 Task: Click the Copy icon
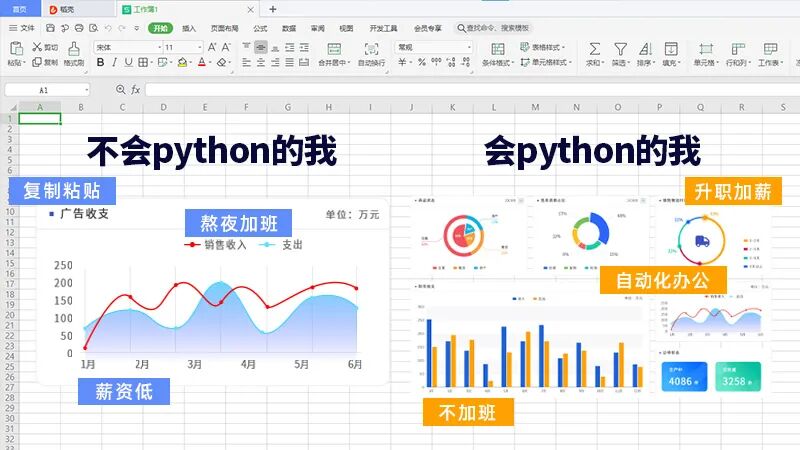click(37, 62)
